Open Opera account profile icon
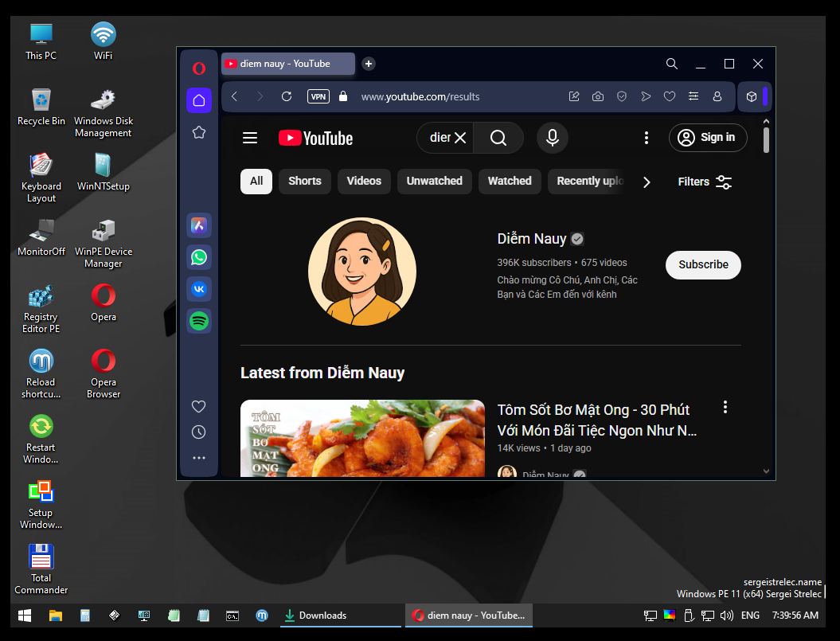 tap(717, 96)
